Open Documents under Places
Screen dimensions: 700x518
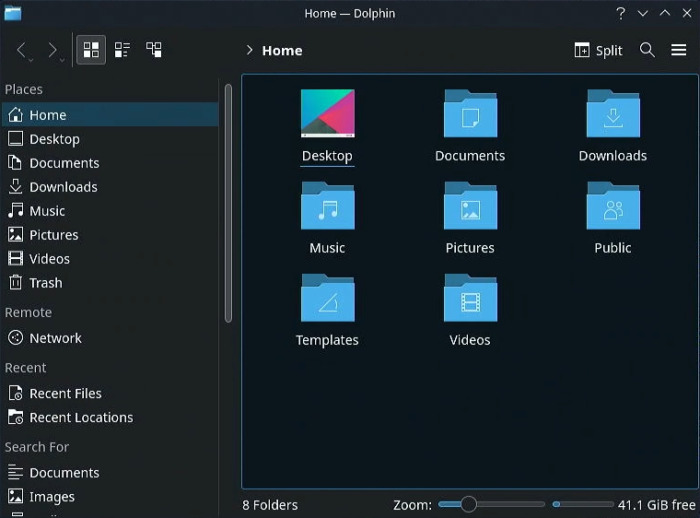coord(110,163)
